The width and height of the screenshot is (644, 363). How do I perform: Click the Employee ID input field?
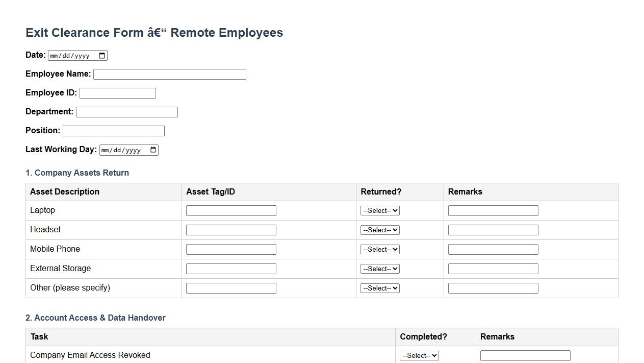tap(117, 92)
